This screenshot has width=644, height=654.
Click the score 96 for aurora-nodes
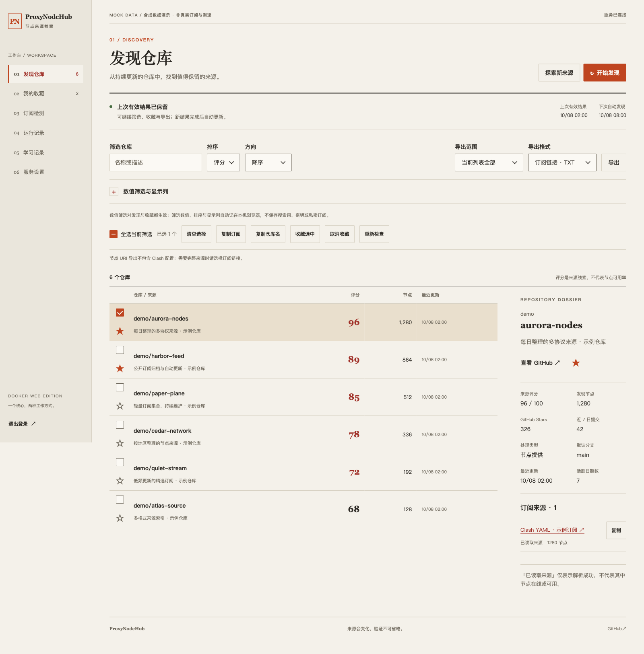[354, 323]
